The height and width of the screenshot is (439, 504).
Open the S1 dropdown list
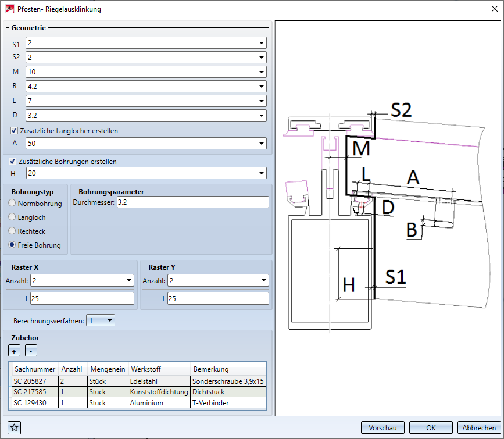[x=261, y=43]
